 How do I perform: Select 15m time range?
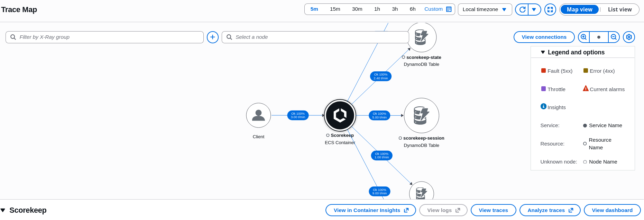[x=335, y=9]
